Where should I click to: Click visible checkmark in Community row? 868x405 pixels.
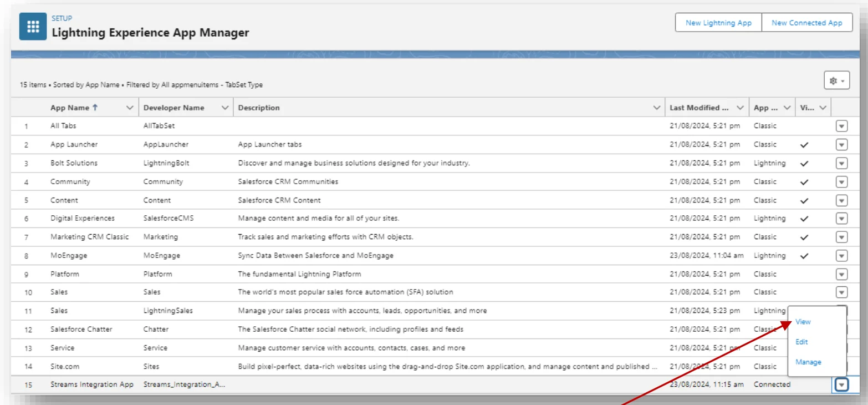(x=805, y=181)
